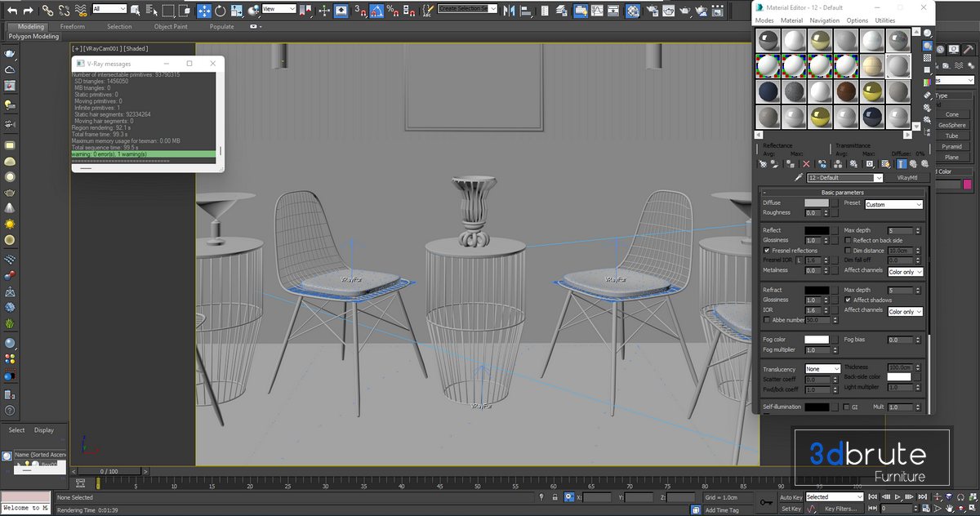Click the GeoSphere object type button
Image resolution: width=980 pixels, height=516 pixels.
pyautogui.click(x=951, y=125)
